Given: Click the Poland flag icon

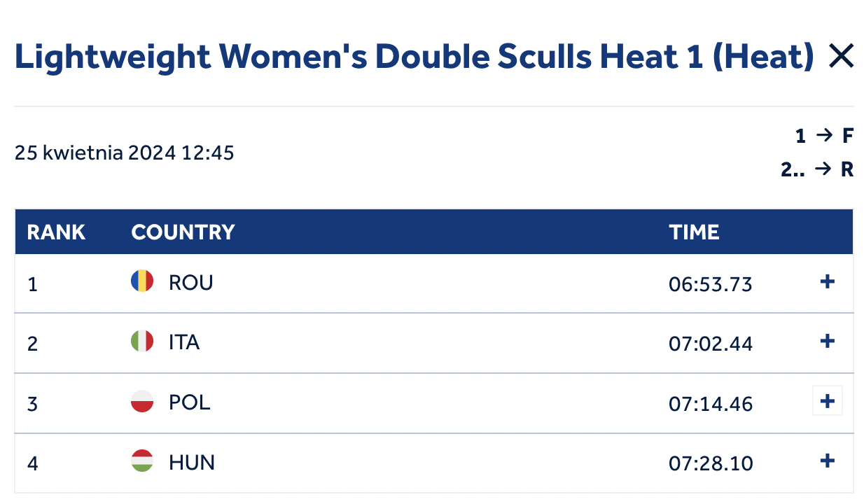Looking at the screenshot, I should click(x=142, y=401).
